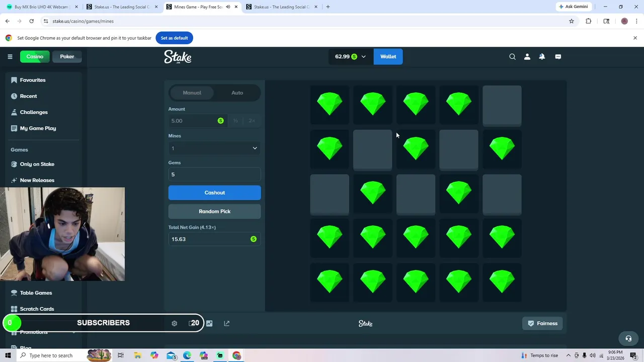The width and height of the screenshot is (644, 362).
Task: Reload the page
Action: click(31, 21)
